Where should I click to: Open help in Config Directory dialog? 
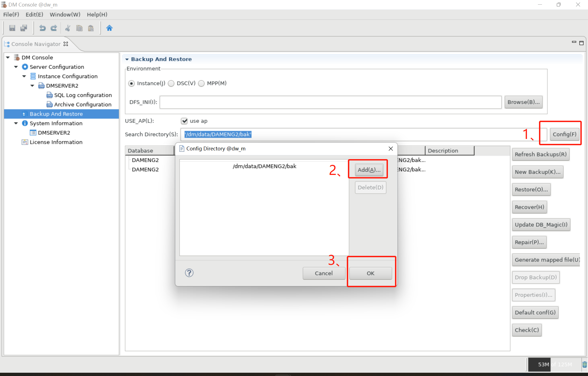coord(189,273)
